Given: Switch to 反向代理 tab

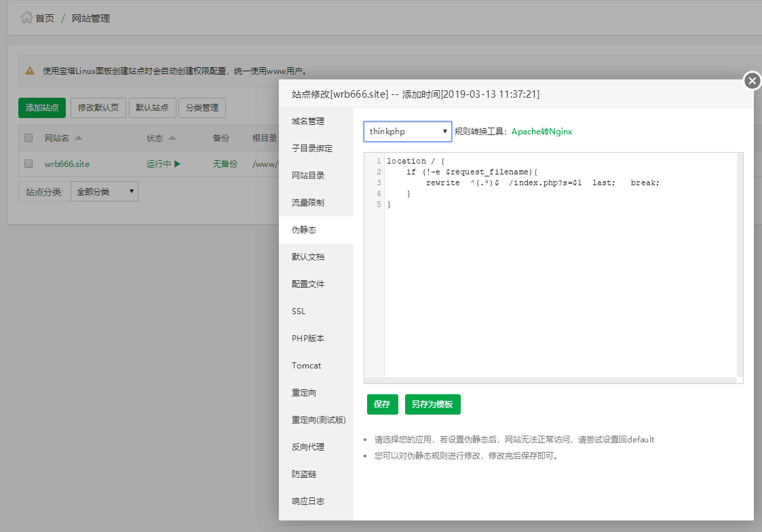Looking at the screenshot, I should tap(316, 447).
